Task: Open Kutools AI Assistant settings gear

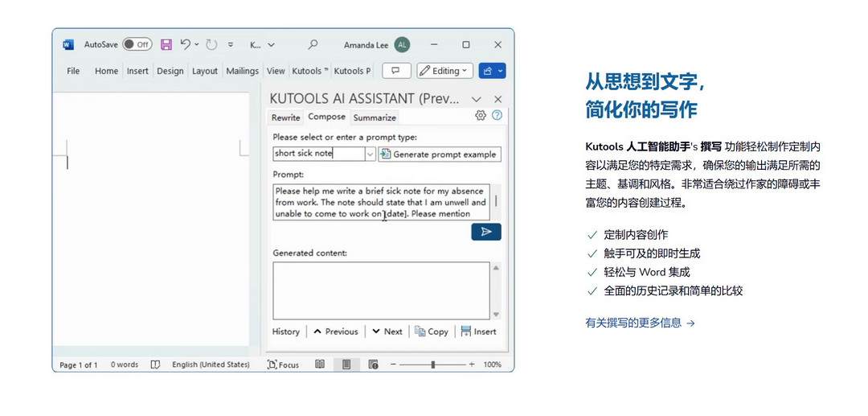Action: [481, 116]
